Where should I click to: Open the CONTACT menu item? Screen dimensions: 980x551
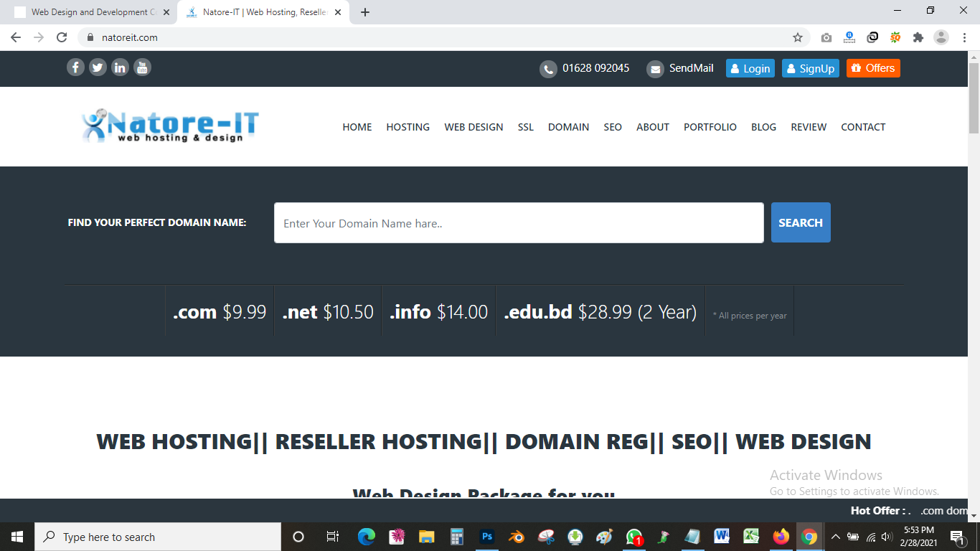point(863,127)
